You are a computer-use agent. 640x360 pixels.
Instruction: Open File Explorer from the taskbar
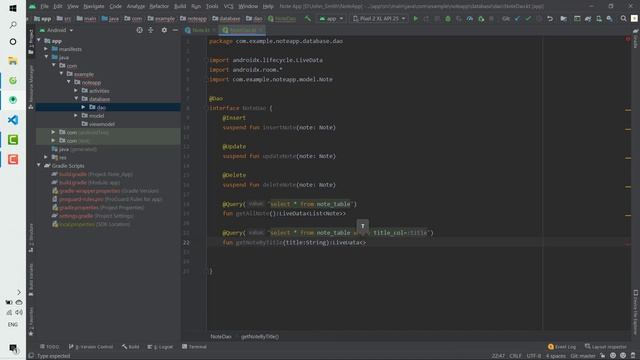coord(13,61)
